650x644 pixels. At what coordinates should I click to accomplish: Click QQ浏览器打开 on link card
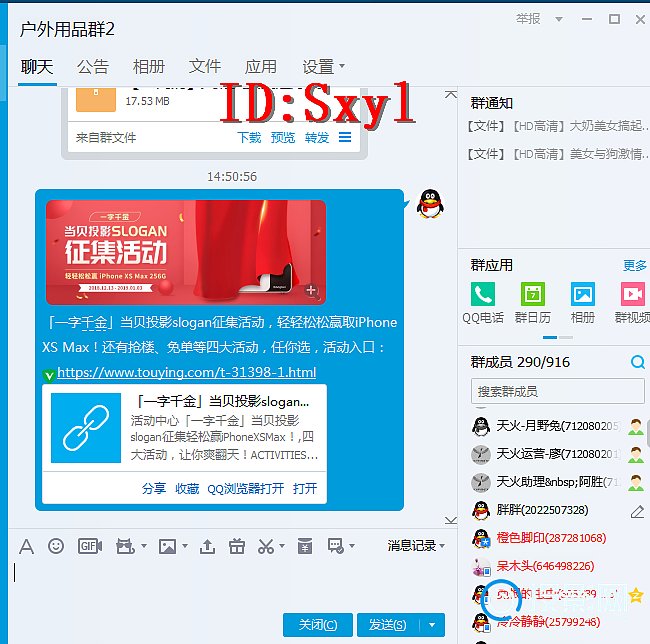[x=246, y=489]
